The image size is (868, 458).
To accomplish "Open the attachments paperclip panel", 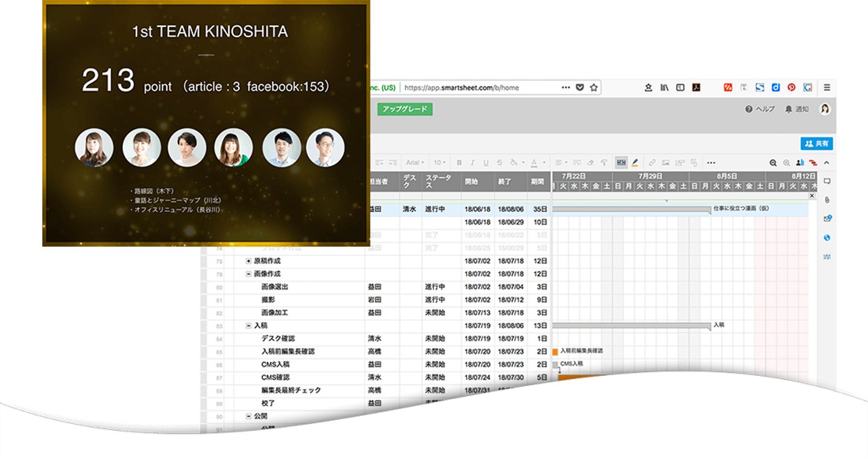I will tap(827, 200).
